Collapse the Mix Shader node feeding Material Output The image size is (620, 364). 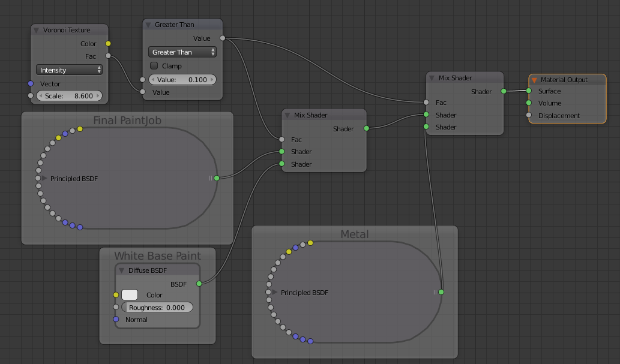[432, 78]
